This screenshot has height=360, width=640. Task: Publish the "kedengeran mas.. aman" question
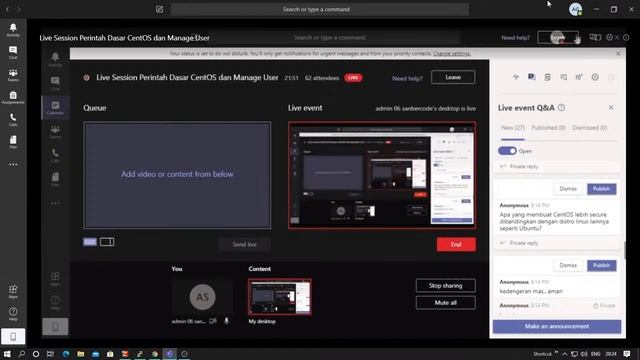(x=602, y=265)
